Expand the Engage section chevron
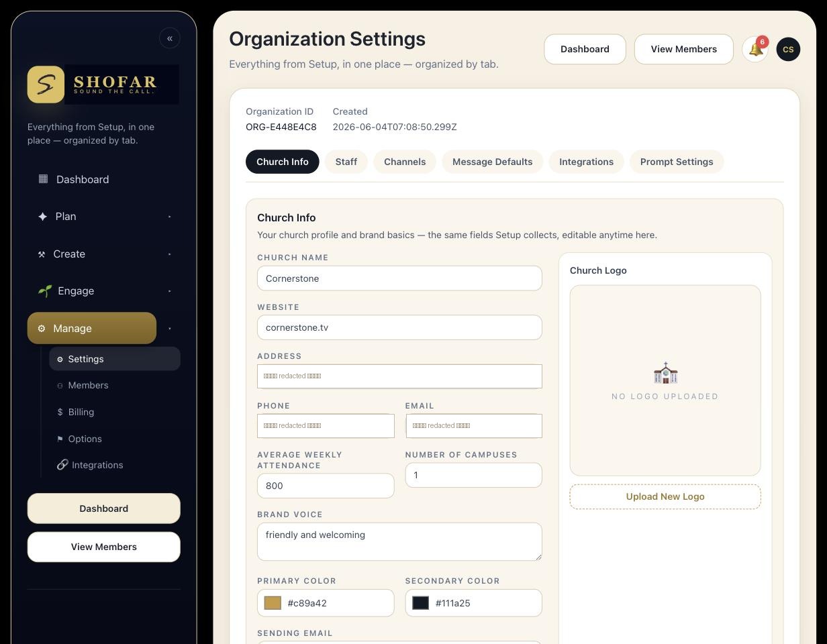The width and height of the screenshot is (827, 644). coord(169,291)
